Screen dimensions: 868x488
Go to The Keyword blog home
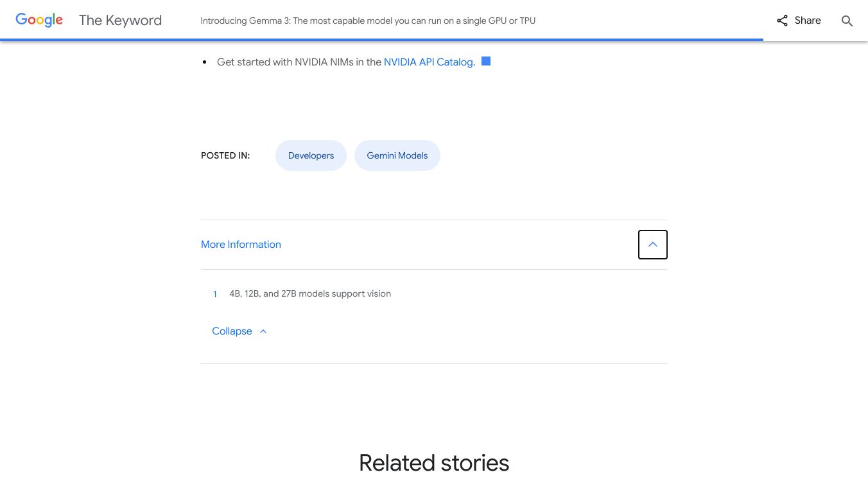120,21
